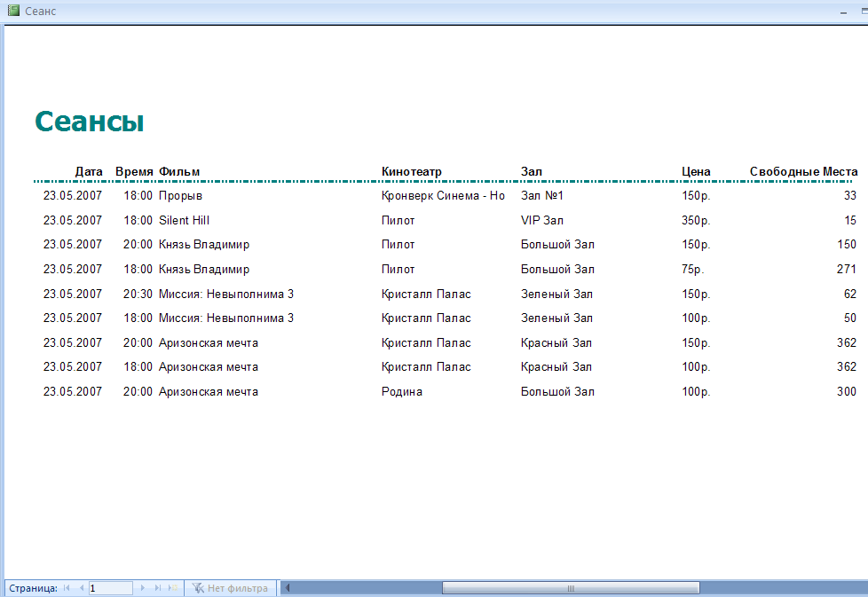This screenshot has height=597, width=868.
Task: Click the '350р.' price value
Action: tap(696, 220)
